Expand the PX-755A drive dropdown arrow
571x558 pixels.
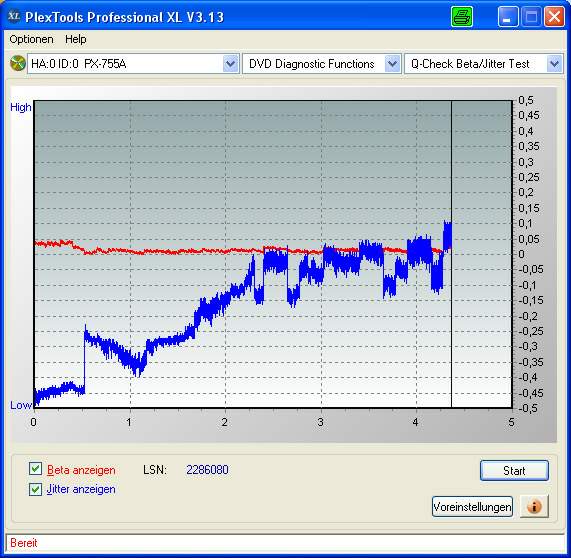click(231, 64)
